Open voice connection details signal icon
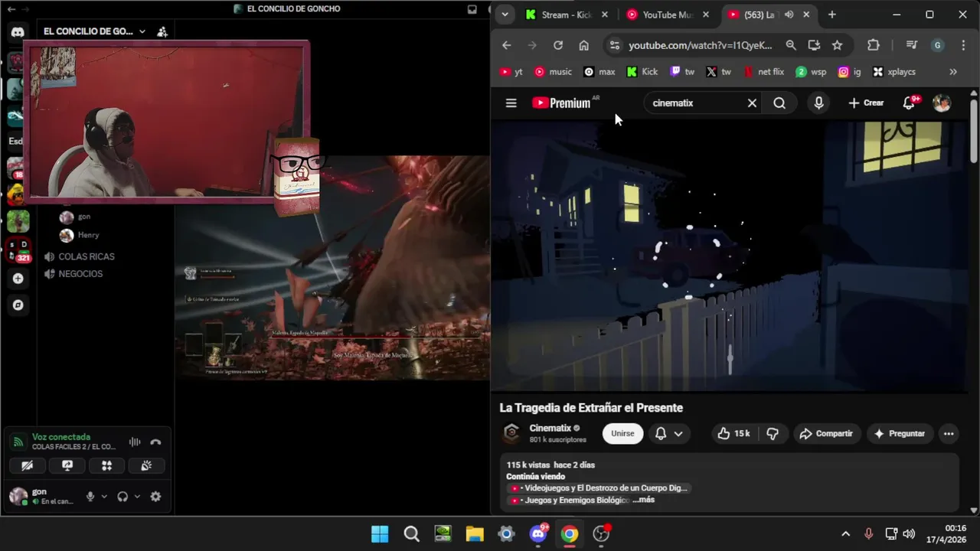The image size is (980, 551). [17, 442]
